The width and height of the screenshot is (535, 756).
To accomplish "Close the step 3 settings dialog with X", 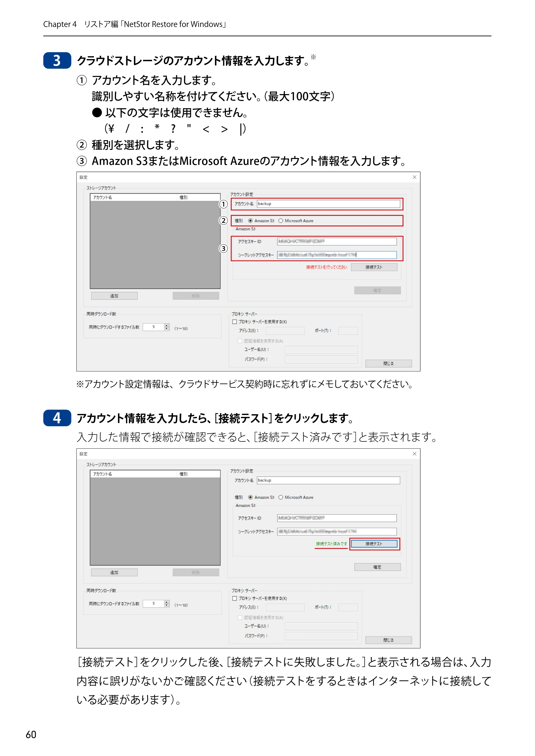I will click(x=414, y=177).
